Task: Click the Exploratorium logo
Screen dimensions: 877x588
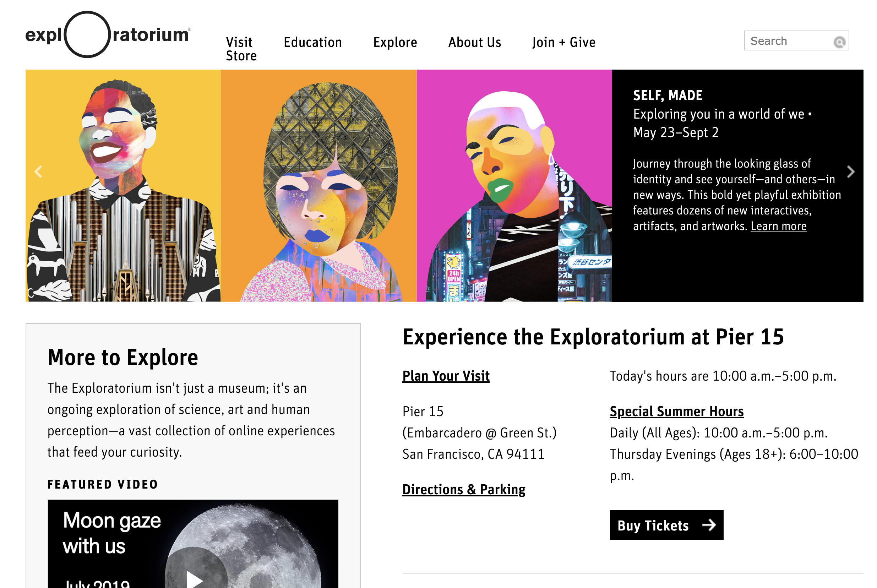Action: [108, 34]
